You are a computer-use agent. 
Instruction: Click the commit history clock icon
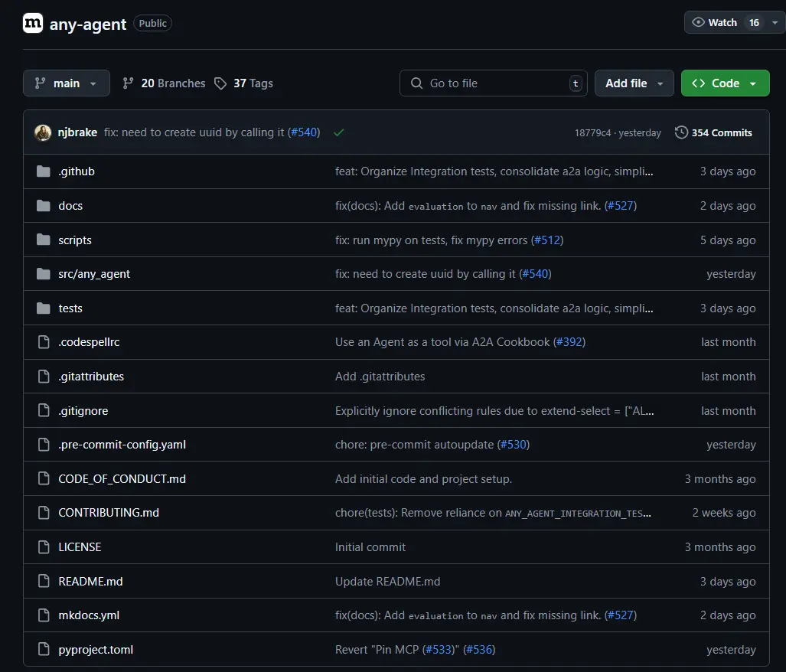pyautogui.click(x=681, y=132)
